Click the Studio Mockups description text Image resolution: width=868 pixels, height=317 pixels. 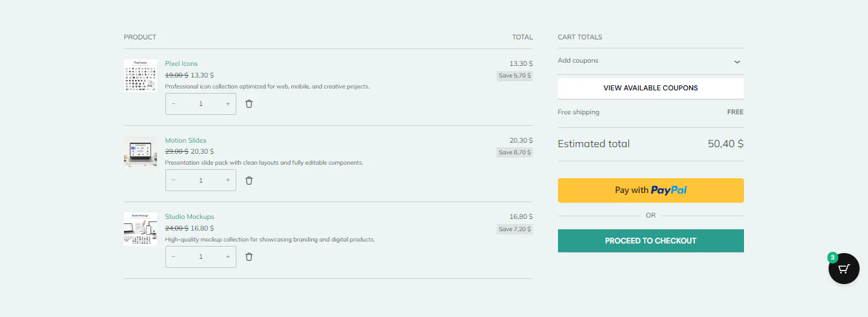tap(270, 240)
